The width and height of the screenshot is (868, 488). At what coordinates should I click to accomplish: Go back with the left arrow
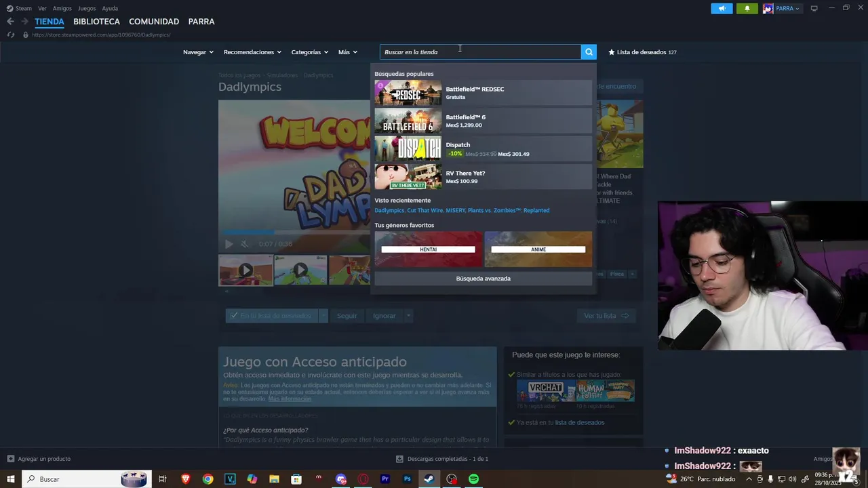click(x=10, y=22)
